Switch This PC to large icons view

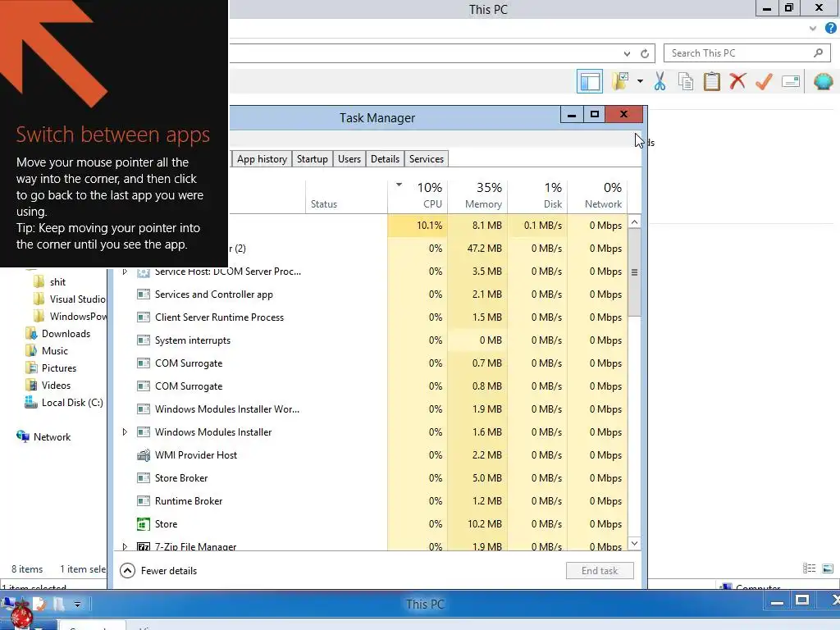(x=828, y=568)
